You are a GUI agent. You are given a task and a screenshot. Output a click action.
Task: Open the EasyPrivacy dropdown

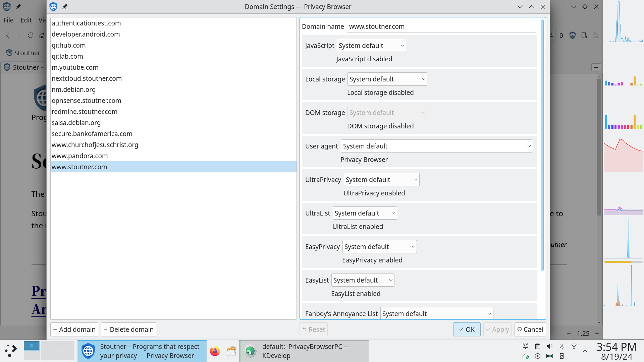(x=379, y=247)
